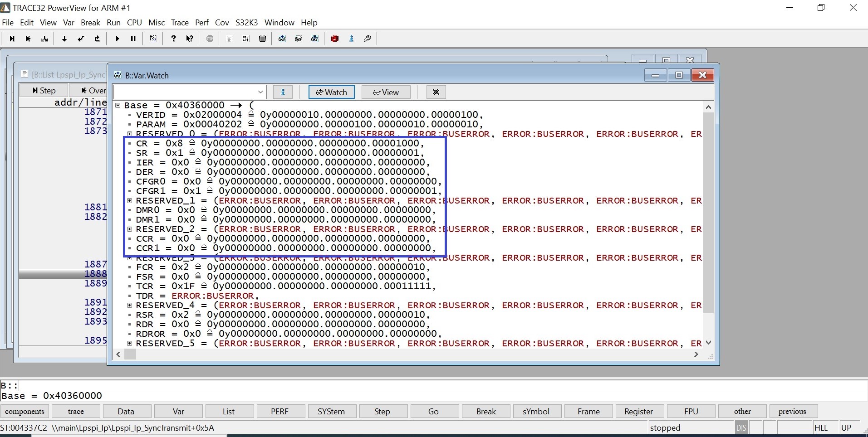The width and height of the screenshot is (868, 437).
Task: Open help via the question mark toolbar icon
Action: pos(173,39)
